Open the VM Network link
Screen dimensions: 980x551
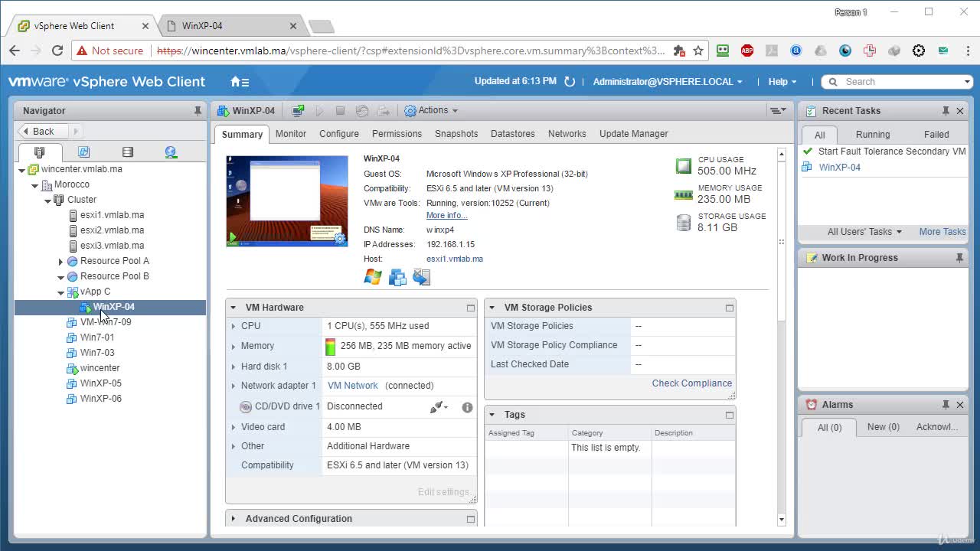pos(353,386)
